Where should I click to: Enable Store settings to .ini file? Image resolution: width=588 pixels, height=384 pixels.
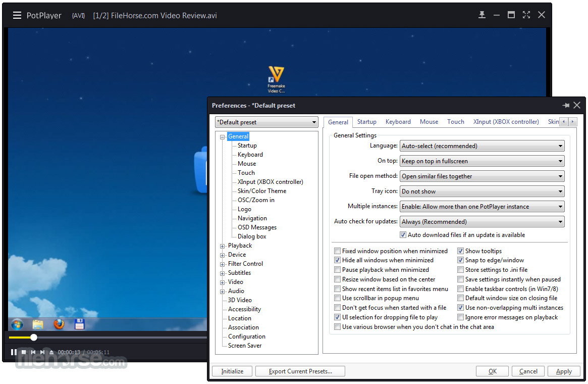coord(460,270)
